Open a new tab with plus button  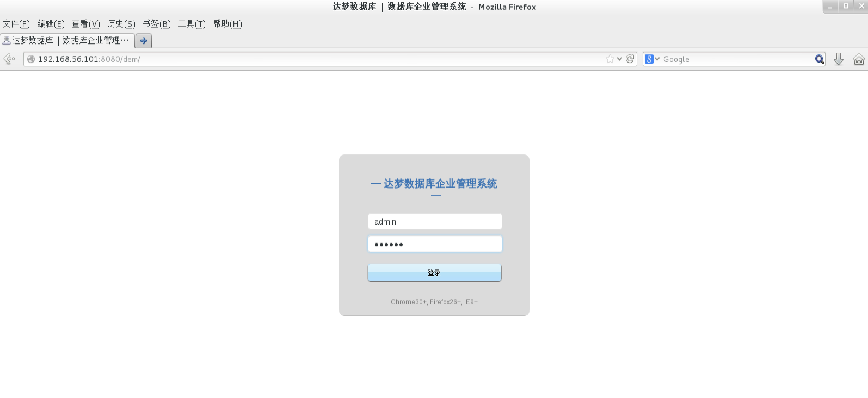click(144, 41)
